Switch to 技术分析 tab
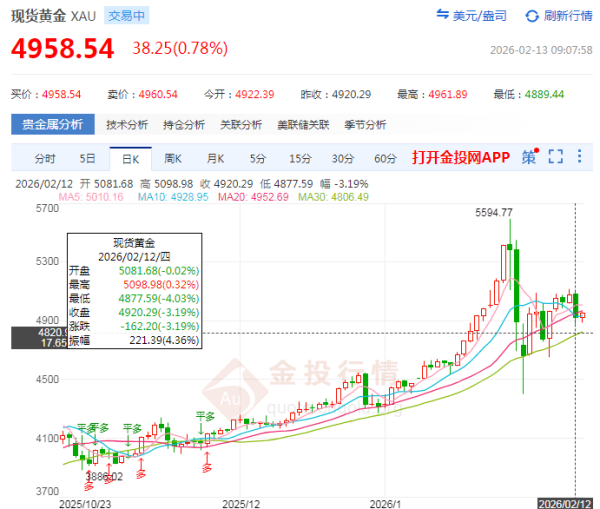The image size is (600, 509). pos(127,125)
